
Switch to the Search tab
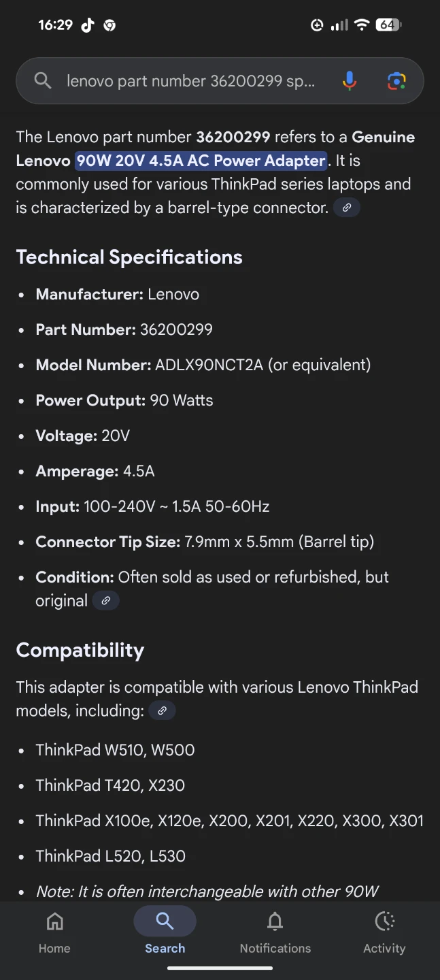pyautogui.click(x=165, y=922)
